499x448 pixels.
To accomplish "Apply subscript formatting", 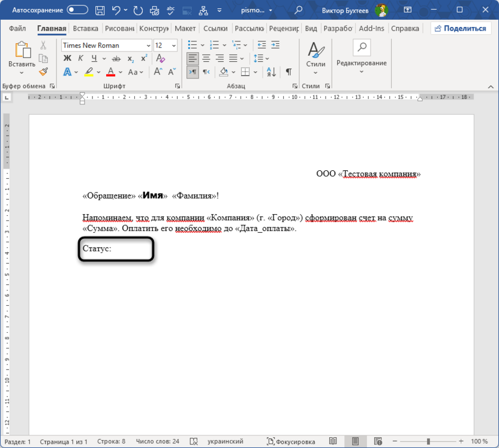I will click(x=131, y=59).
